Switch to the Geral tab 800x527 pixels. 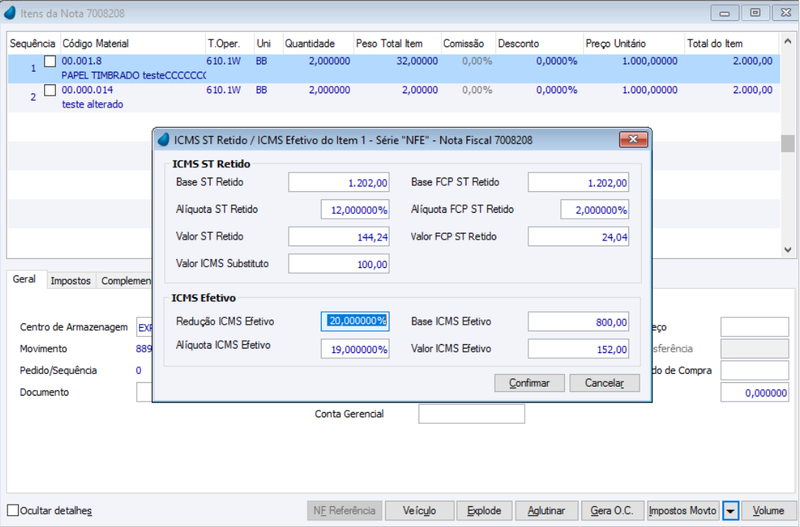pos(24,279)
